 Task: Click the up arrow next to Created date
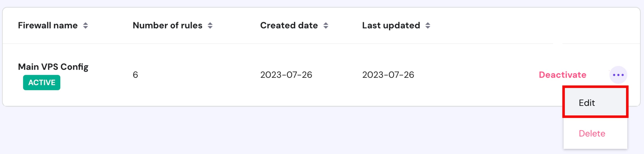pyautogui.click(x=326, y=23)
